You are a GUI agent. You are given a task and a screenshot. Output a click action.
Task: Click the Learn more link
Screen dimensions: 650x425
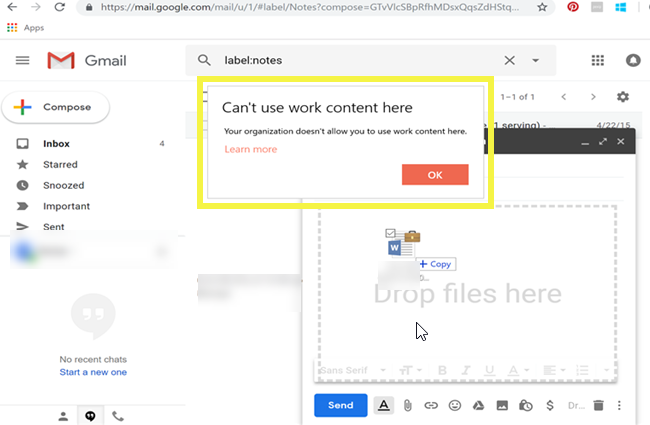[251, 149]
